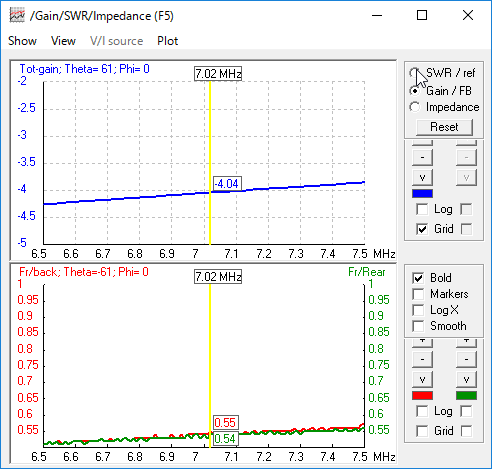Select the SWR / ref radio button

coord(414,73)
